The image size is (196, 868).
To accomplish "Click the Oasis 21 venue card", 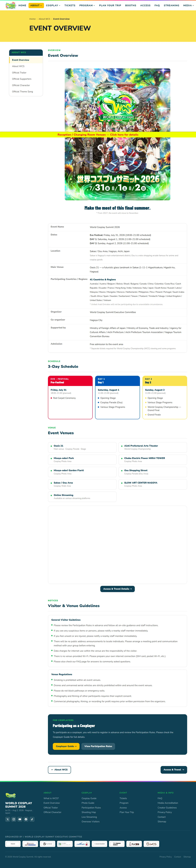I will [82, 447].
